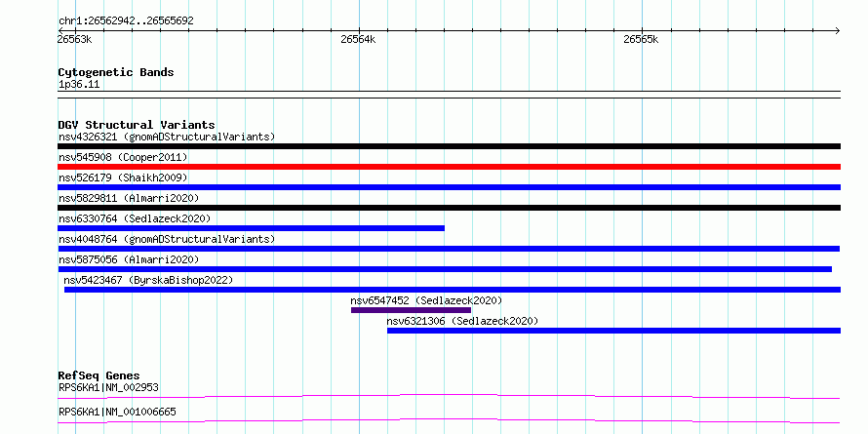Click the blue bar for nsv5875056

pyautogui.click(x=445, y=269)
